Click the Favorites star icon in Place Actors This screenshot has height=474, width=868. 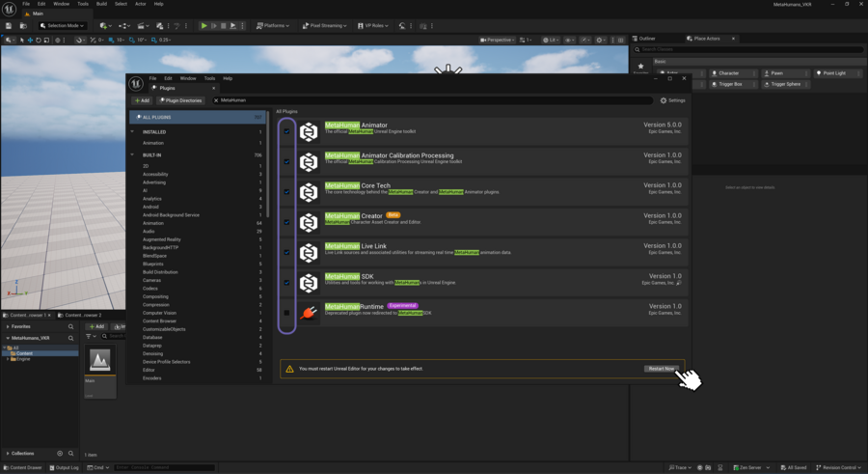(641, 66)
